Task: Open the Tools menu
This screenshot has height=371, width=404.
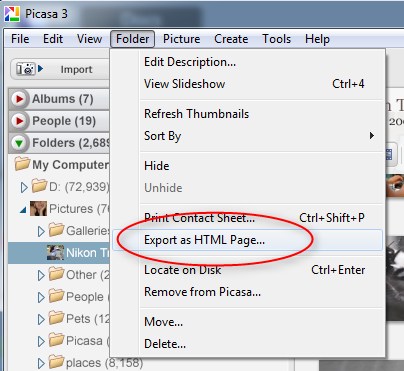Action: [276, 39]
